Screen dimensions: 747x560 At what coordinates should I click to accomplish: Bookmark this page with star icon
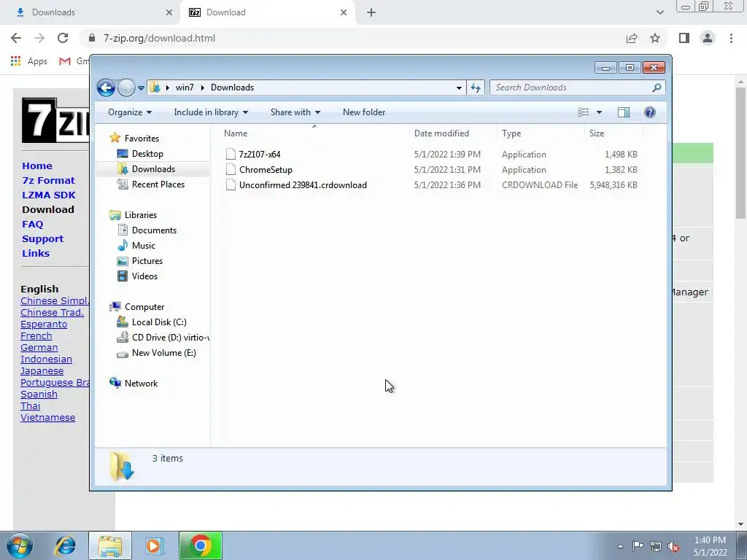[x=655, y=38]
